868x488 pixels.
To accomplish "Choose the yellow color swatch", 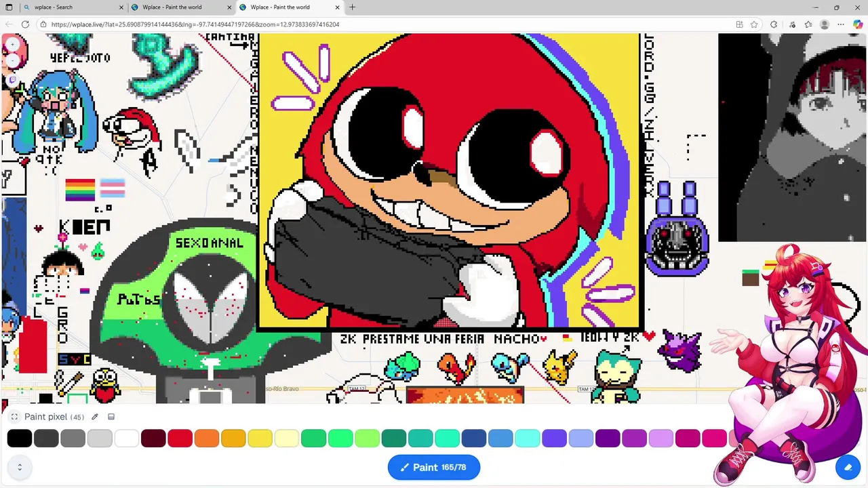I will pos(260,438).
